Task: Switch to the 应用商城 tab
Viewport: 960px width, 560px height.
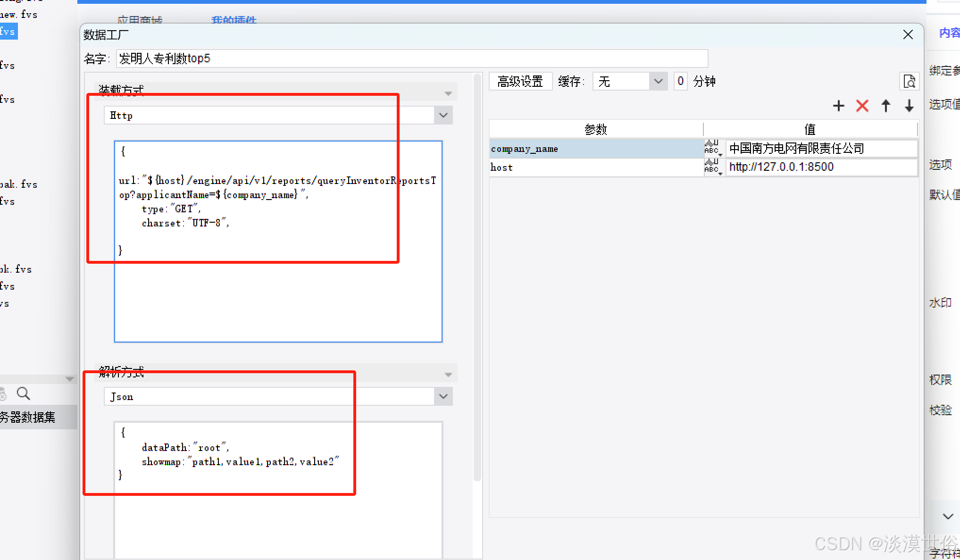Action: click(x=140, y=20)
